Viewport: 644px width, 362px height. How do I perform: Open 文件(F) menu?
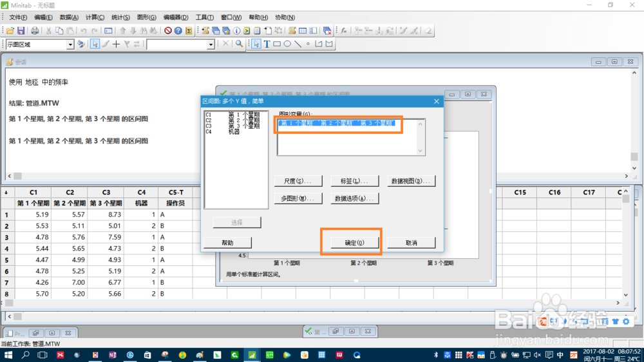point(18,17)
